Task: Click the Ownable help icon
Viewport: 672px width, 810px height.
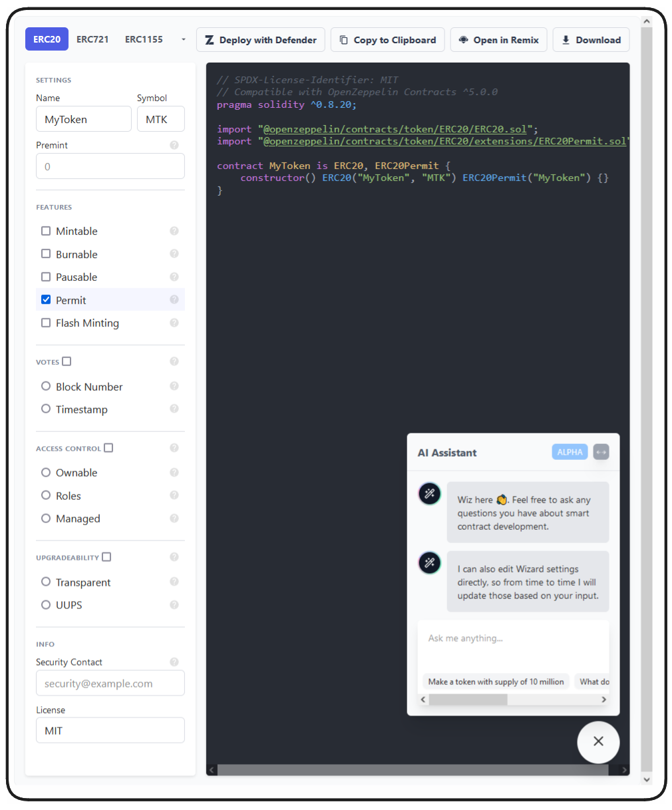Action: click(x=174, y=473)
